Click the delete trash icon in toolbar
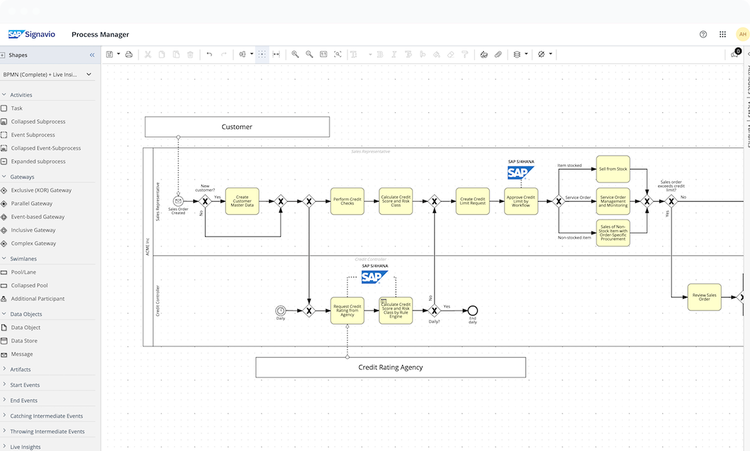The width and height of the screenshot is (750, 451). [x=190, y=55]
